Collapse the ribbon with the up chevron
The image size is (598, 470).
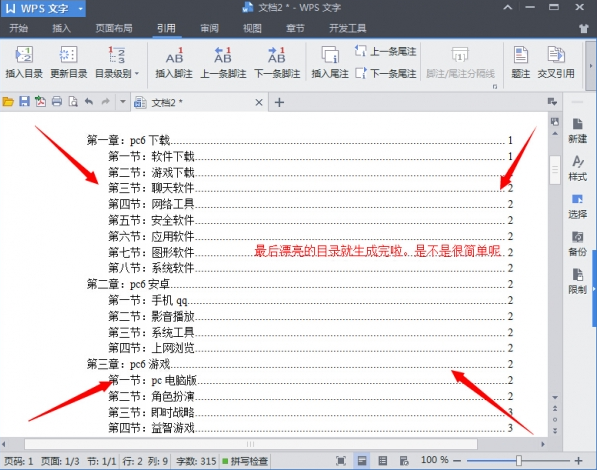(508, 7)
